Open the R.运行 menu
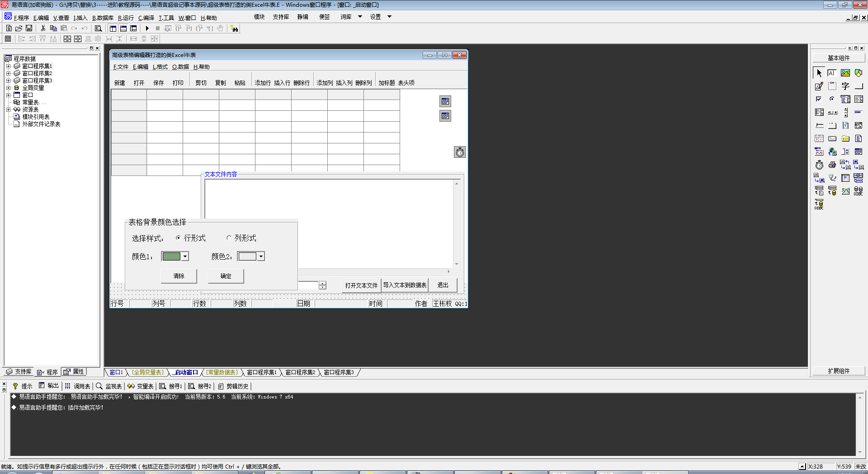 click(126, 18)
